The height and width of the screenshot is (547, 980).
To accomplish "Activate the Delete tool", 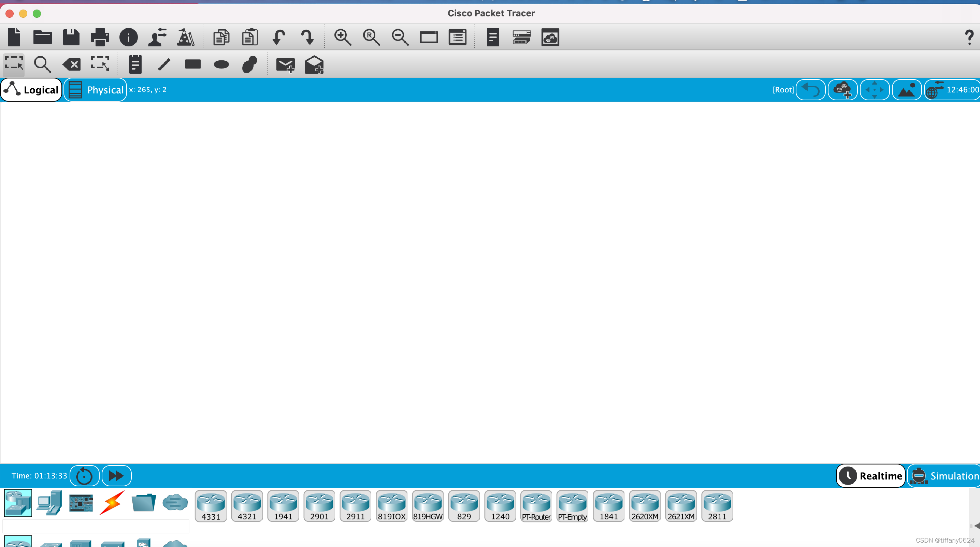I will click(71, 64).
